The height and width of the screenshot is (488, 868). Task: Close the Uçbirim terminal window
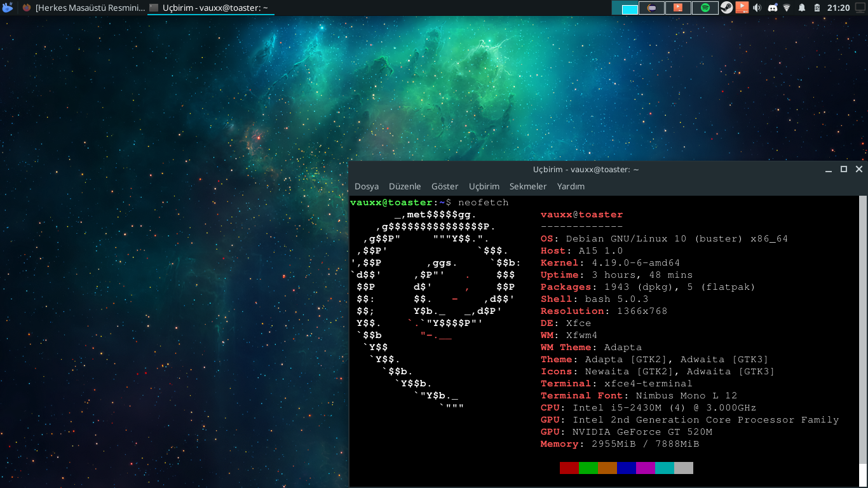click(859, 170)
